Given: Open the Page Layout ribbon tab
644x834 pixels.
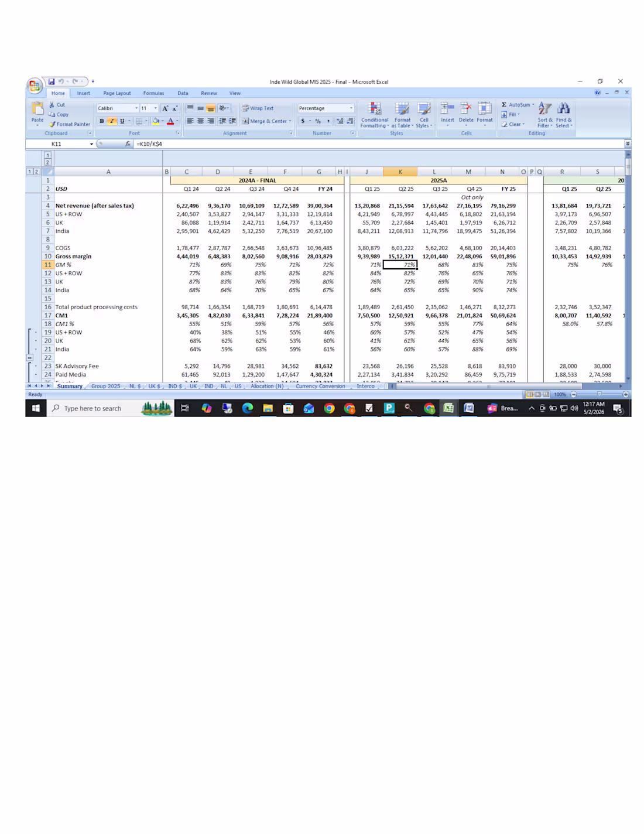Looking at the screenshot, I should point(117,93).
